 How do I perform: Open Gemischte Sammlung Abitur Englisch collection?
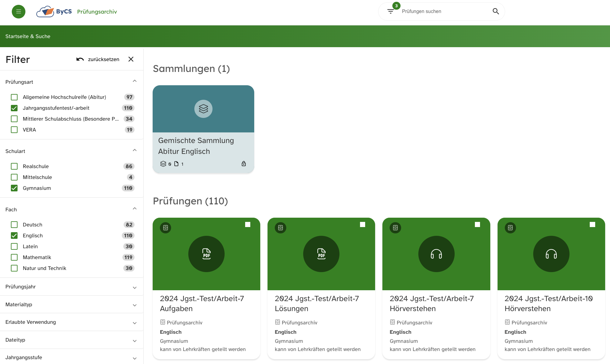196,146
